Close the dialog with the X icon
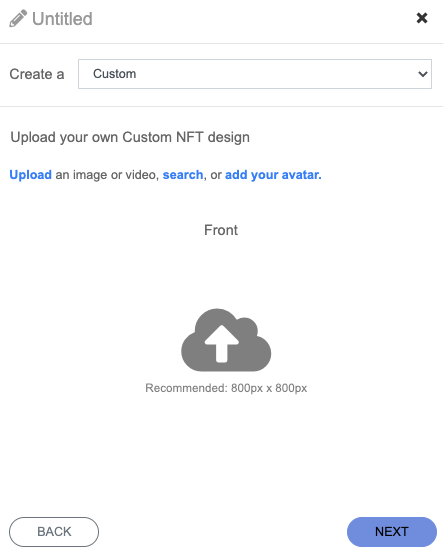The height and width of the screenshot is (554, 443). (x=422, y=18)
